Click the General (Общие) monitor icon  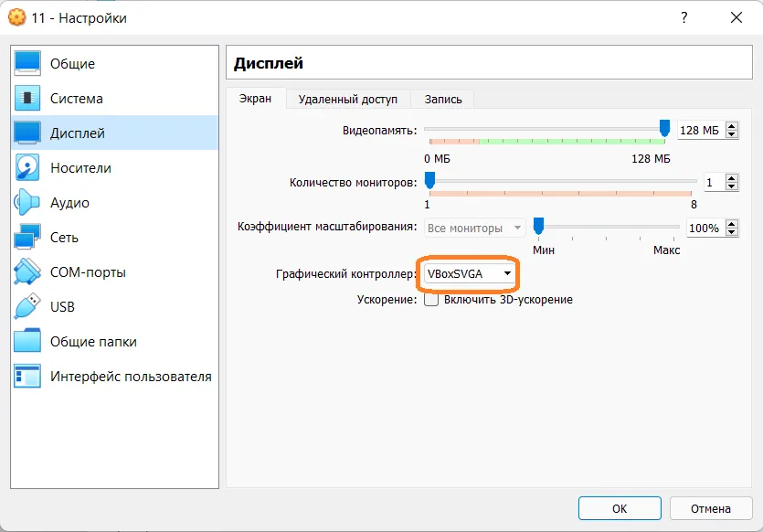[27, 63]
